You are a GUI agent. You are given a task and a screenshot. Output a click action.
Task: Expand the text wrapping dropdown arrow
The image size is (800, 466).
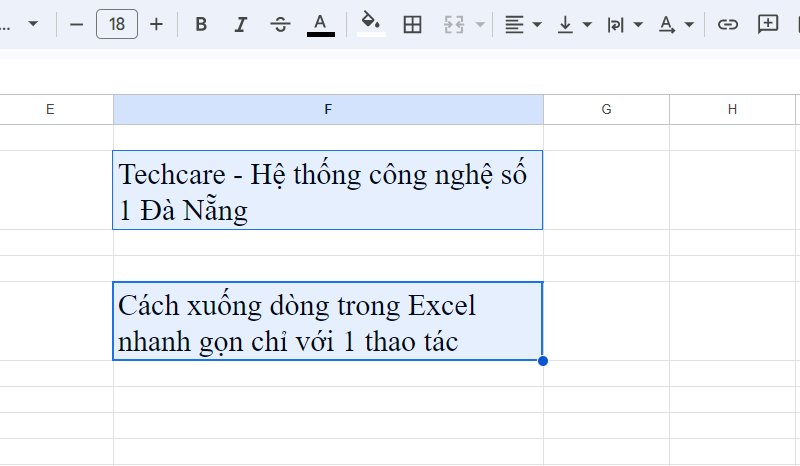pyautogui.click(x=638, y=24)
